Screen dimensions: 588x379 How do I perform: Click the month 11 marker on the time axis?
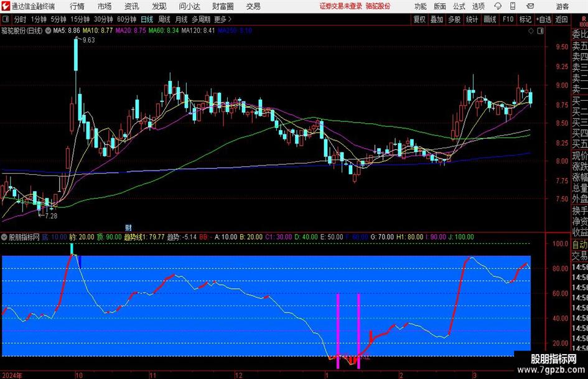click(x=152, y=375)
